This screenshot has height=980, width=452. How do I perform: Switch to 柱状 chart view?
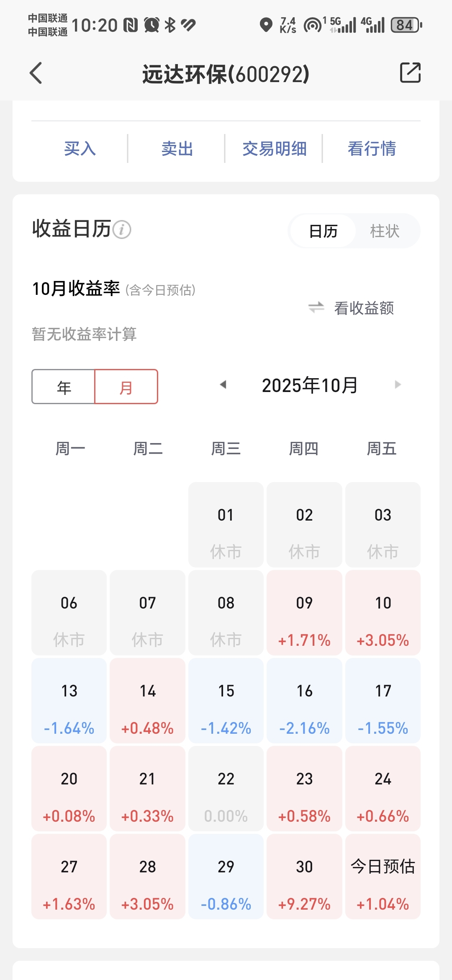point(385,231)
